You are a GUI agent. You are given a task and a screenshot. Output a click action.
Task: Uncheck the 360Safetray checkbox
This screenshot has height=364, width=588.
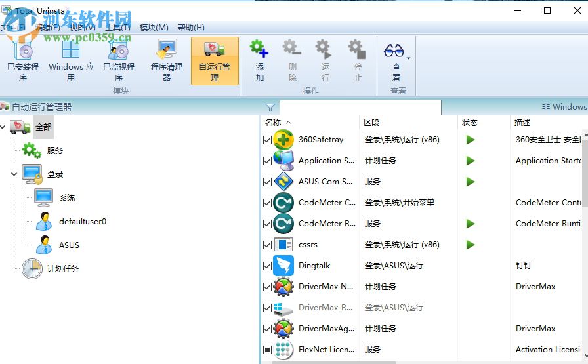(267, 140)
